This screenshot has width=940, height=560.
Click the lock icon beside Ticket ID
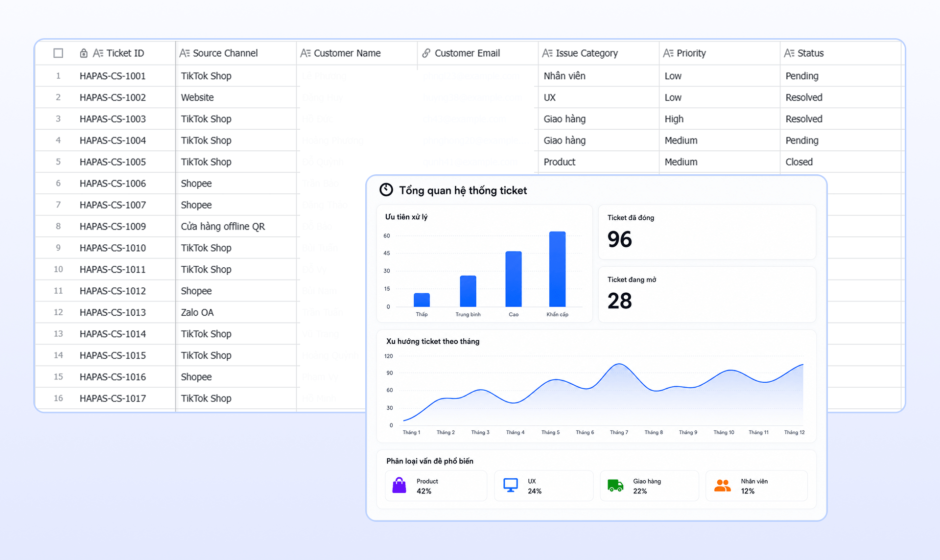tap(84, 53)
